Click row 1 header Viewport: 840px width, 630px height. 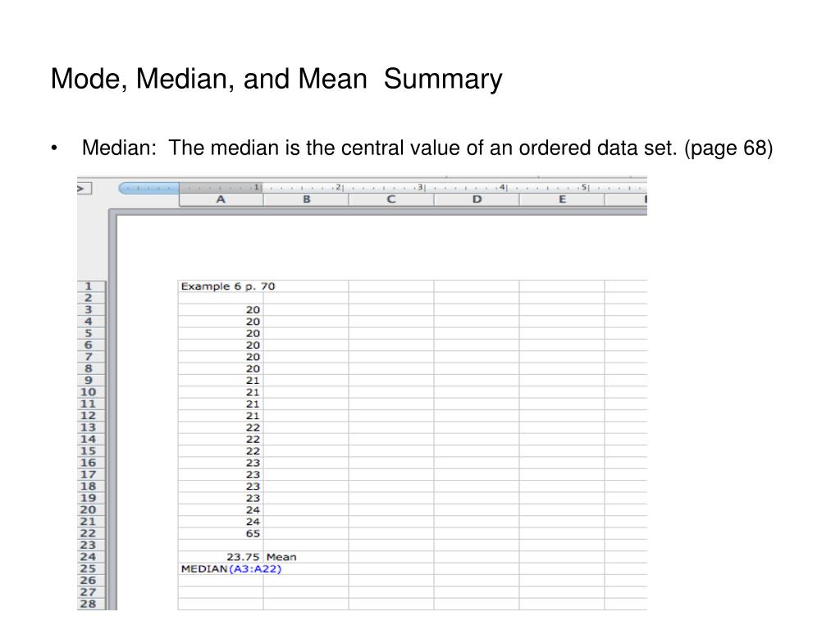click(x=90, y=286)
